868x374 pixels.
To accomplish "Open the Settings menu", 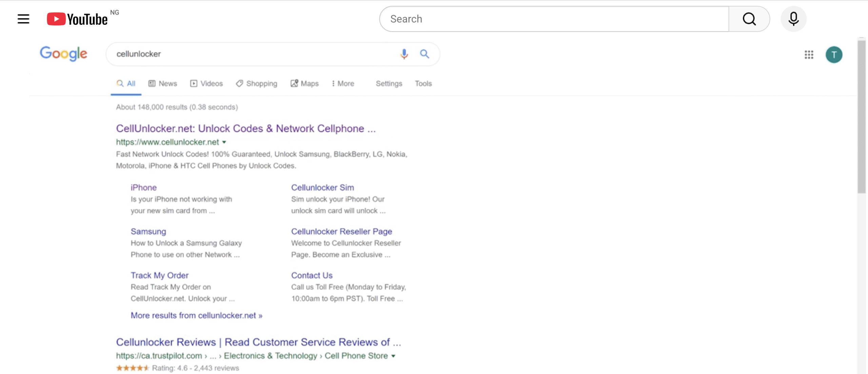I will click(x=389, y=83).
